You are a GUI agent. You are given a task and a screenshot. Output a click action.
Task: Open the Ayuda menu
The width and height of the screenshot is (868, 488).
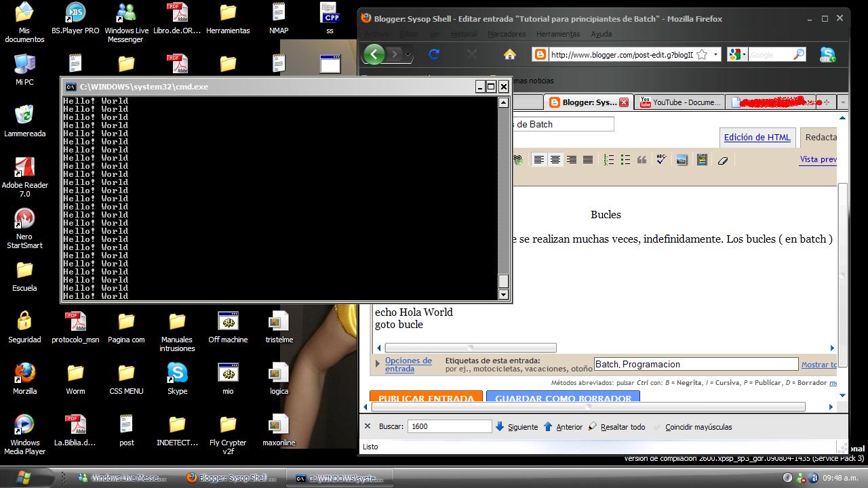click(x=601, y=34)
